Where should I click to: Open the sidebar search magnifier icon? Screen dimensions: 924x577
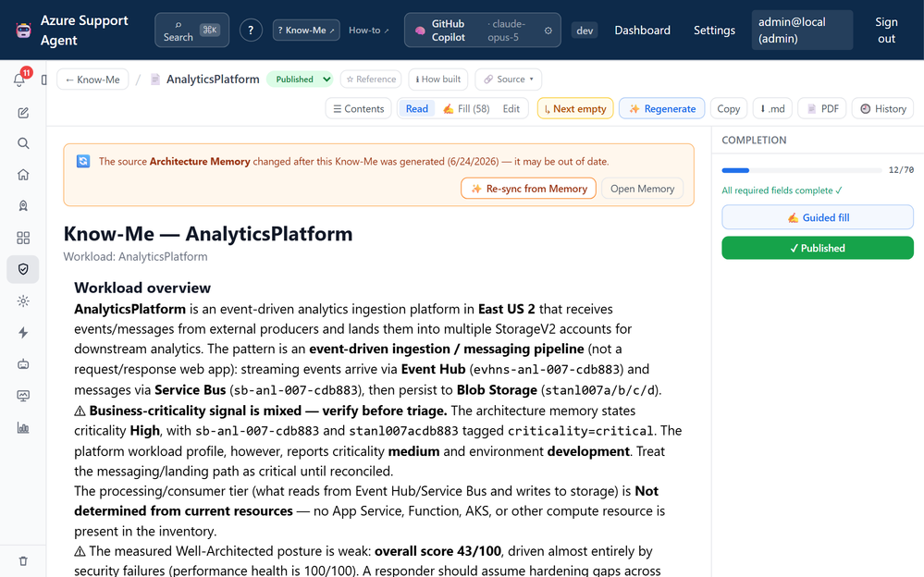(x=23, y=143)
